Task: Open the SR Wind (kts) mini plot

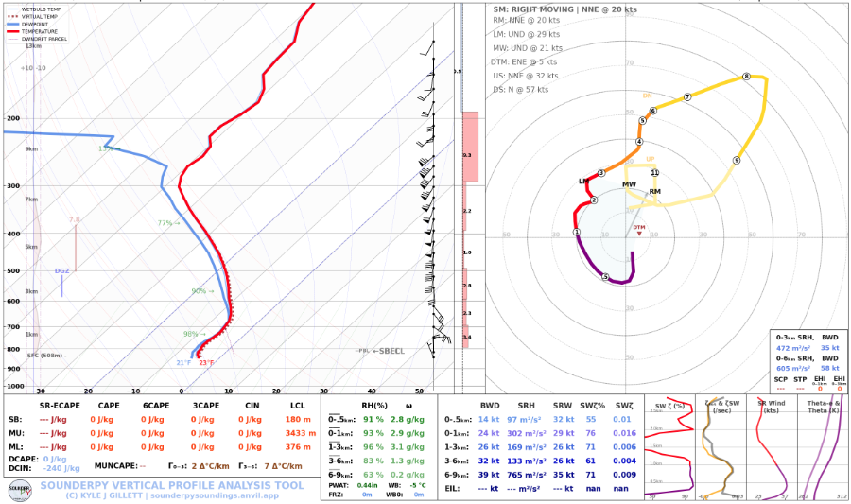Action: coord(772,447)
